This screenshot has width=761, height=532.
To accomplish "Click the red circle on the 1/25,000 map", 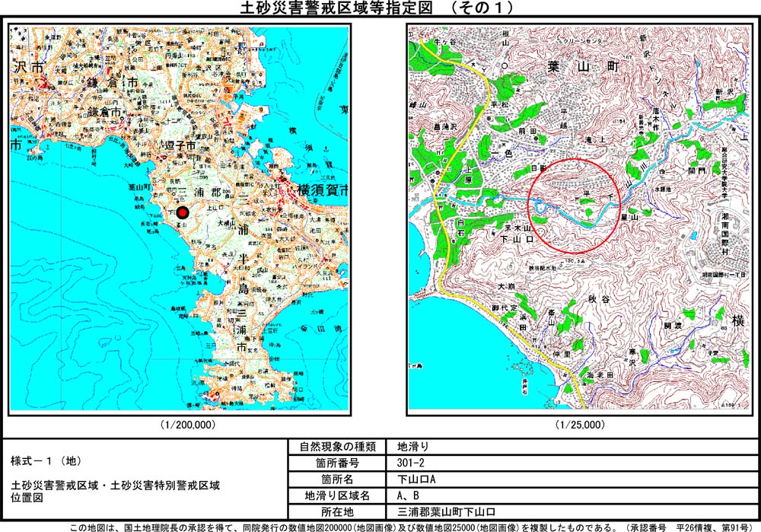I will [x=575, y=206].
